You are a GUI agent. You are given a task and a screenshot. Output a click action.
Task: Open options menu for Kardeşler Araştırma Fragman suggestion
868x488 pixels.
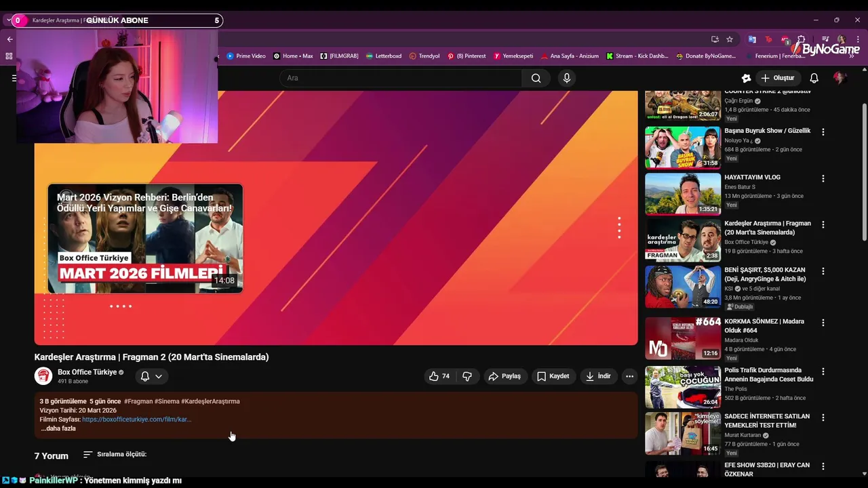823,225
